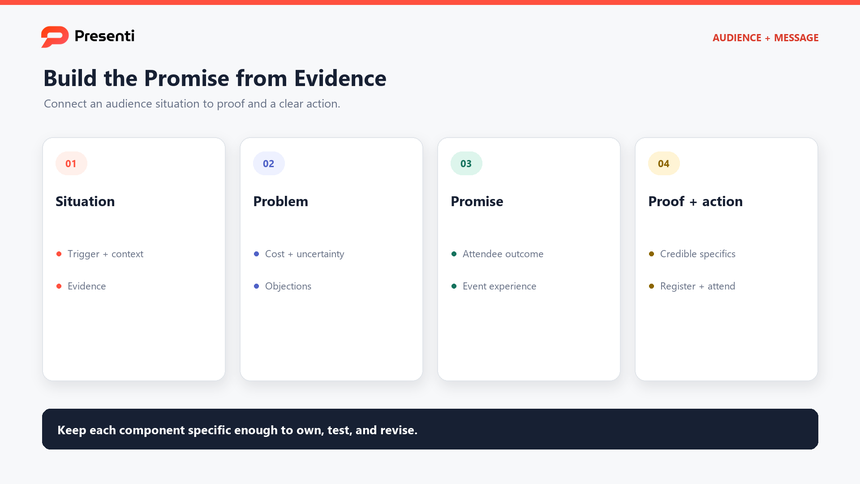Screen dimensions: 860x484
Task: Click the Evidence bullet text
Action: (87, 286)
